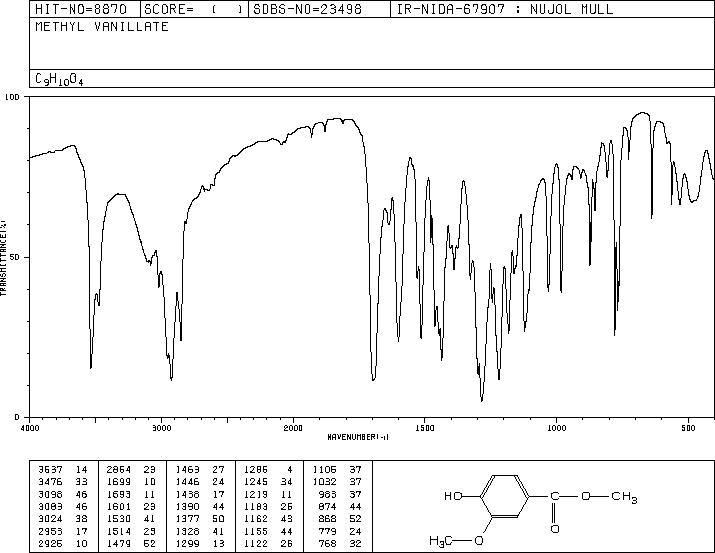Click the 4000 wavenumber axis label
The height and width of the screenshot is (553, 715).
[x=30, y=428]
